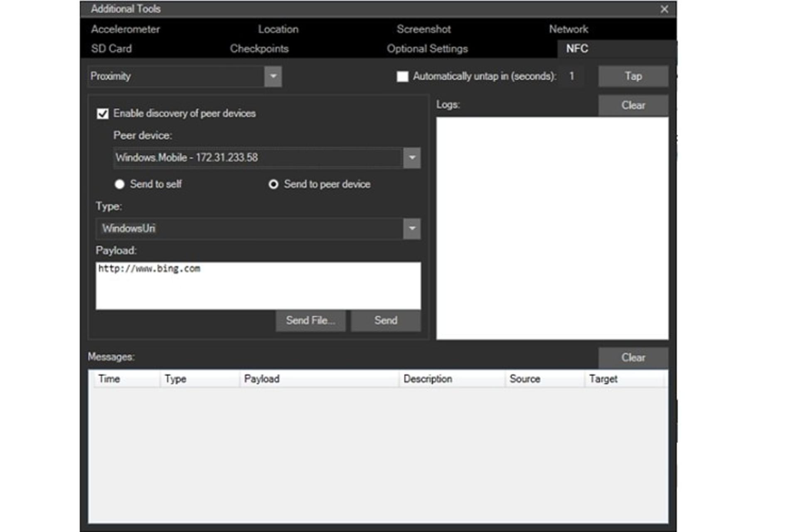Select the Send to self option
This screenshot has height=532, width=798.
point(120,184)
